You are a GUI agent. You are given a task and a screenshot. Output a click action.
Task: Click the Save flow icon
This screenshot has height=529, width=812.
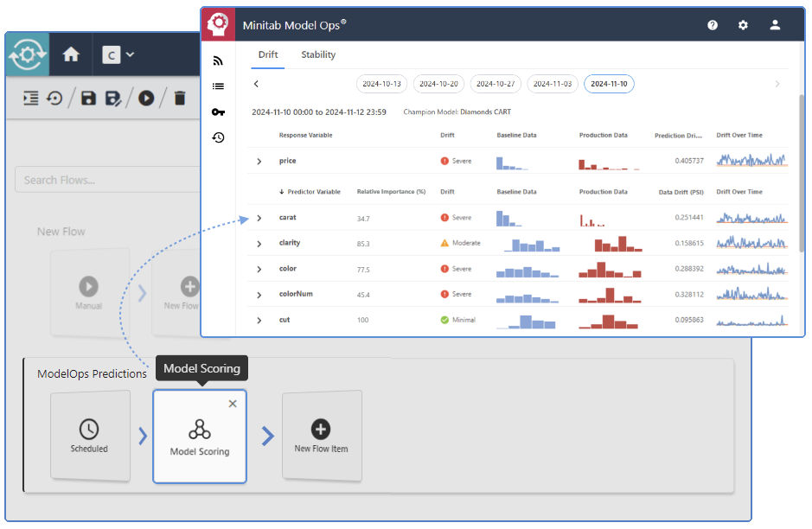[89, 98]
